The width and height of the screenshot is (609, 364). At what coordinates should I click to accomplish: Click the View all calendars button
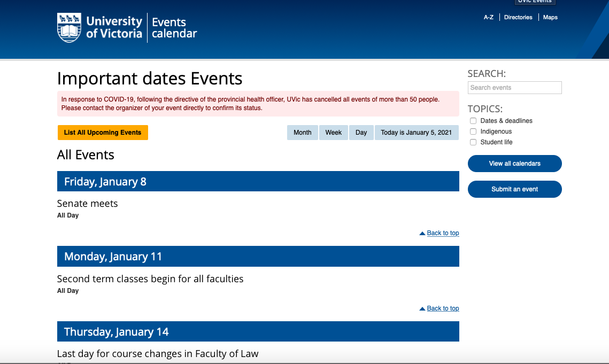[x=514, y=164]
